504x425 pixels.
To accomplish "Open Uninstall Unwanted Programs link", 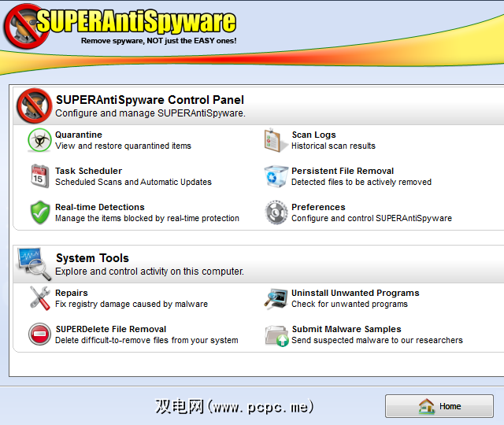I will coord(355,293).
